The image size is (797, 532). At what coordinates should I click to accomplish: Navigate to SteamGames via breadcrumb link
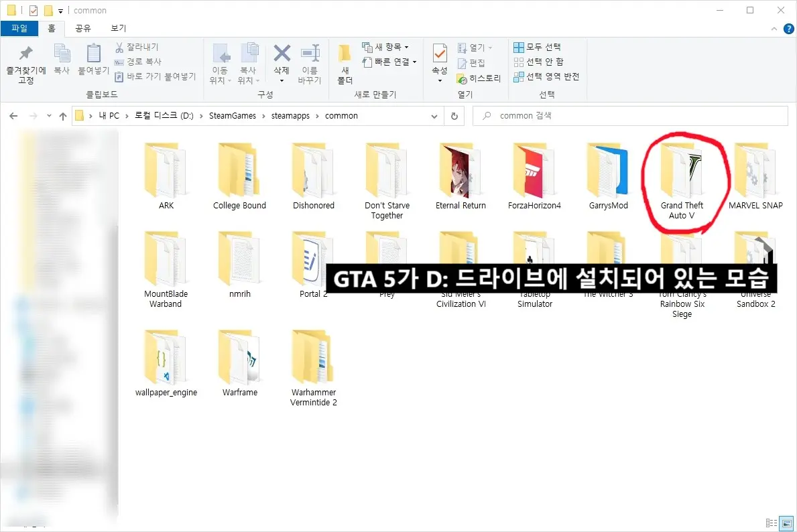click(233, 115)
